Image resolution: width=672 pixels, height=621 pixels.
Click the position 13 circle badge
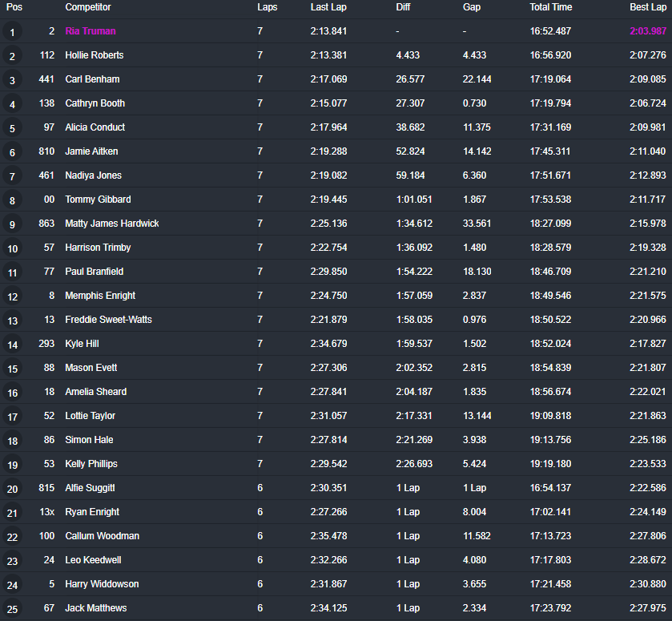(x=12, y=321)
